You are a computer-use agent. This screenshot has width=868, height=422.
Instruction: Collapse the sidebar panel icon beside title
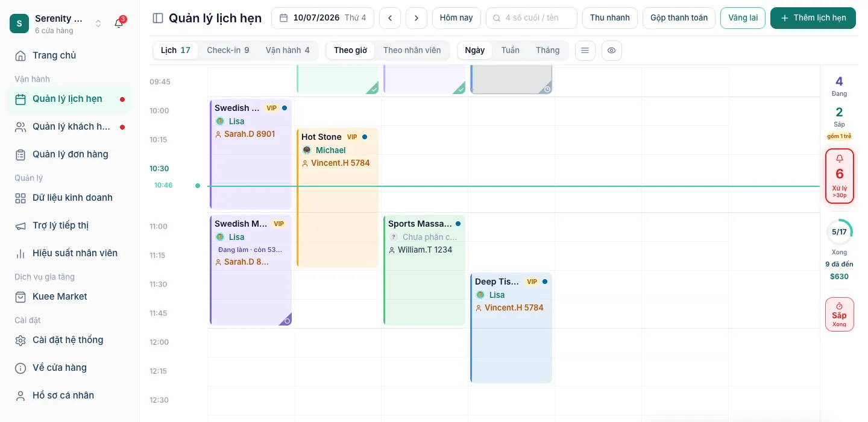158,18
